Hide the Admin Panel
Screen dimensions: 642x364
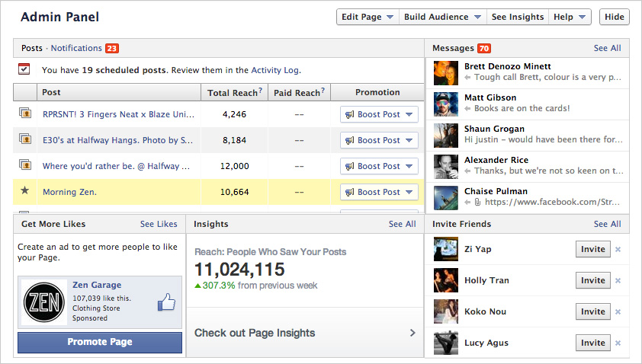pos(615,17)
